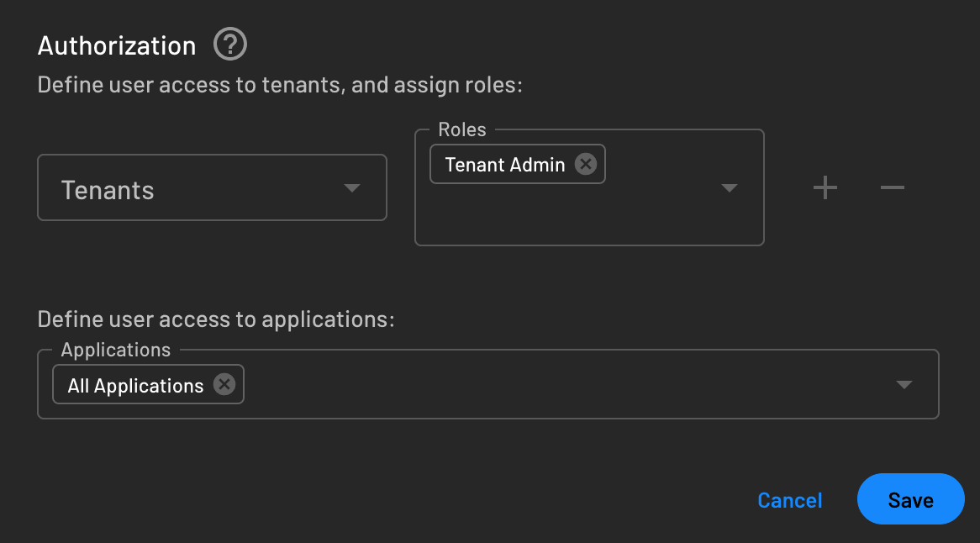
Task: Click the 'Define user access to applications' text
Action: pyautogui.click(x=216, y=319)
